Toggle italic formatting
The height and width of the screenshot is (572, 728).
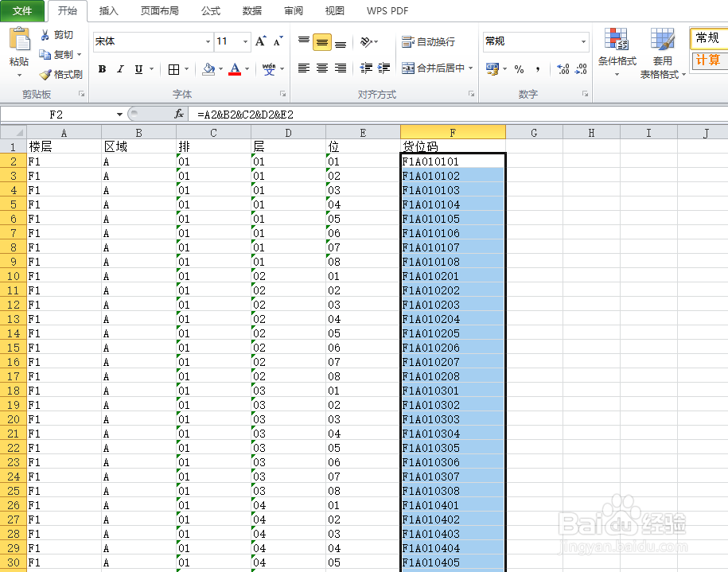(x=120, y=69)
